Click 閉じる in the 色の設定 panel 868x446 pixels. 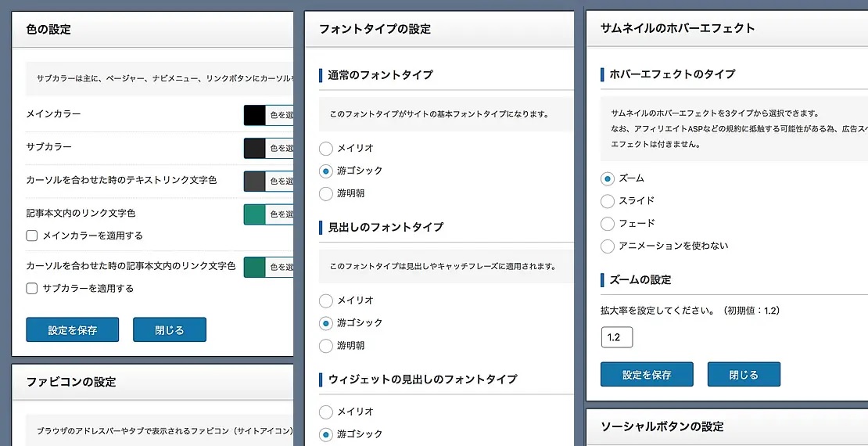(x=169, y=329)
